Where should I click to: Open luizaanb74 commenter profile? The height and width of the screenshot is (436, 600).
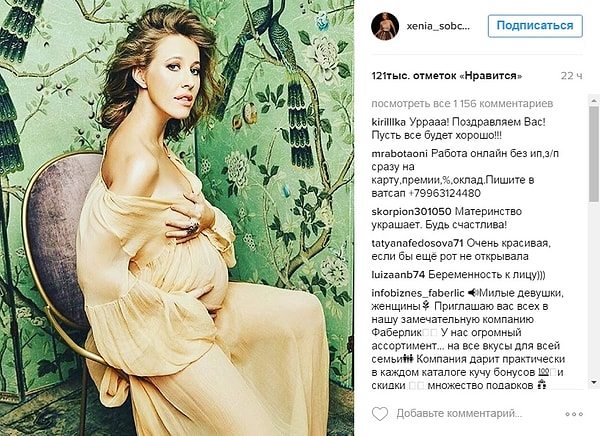(398, 275)
